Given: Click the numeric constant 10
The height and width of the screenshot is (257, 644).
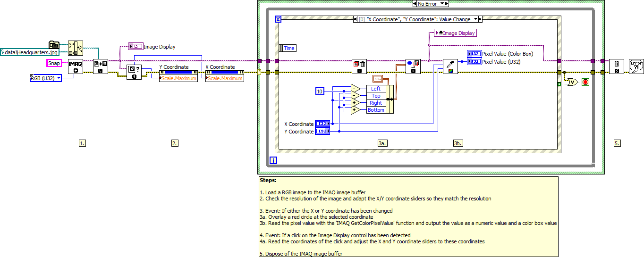Looking at the screenshot, I should click(x=320, y=91).
